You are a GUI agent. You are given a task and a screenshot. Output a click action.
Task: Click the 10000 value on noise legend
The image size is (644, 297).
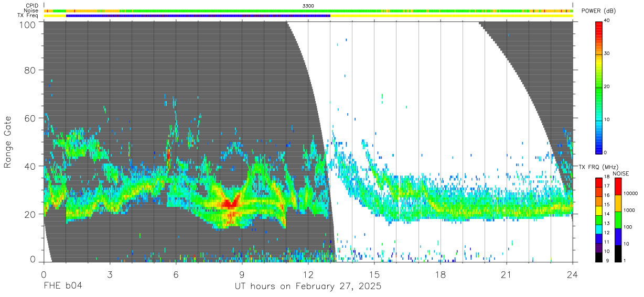630,194
